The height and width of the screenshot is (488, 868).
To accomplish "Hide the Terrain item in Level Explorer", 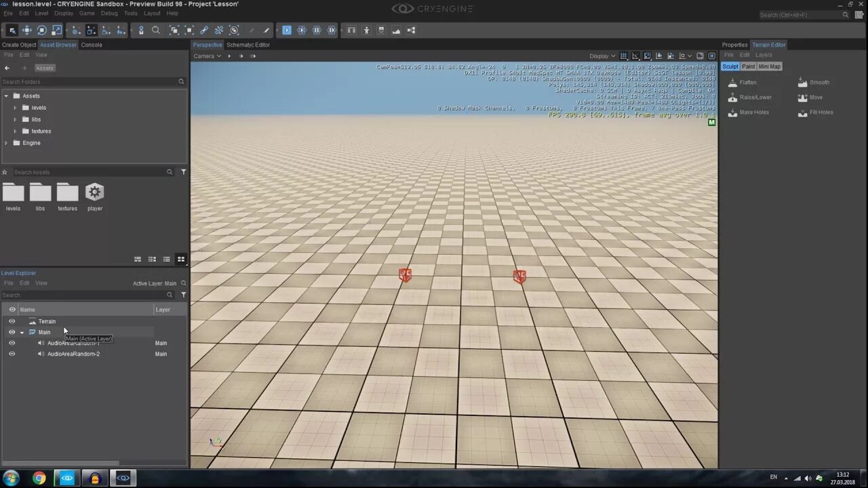I will point(12,321).
